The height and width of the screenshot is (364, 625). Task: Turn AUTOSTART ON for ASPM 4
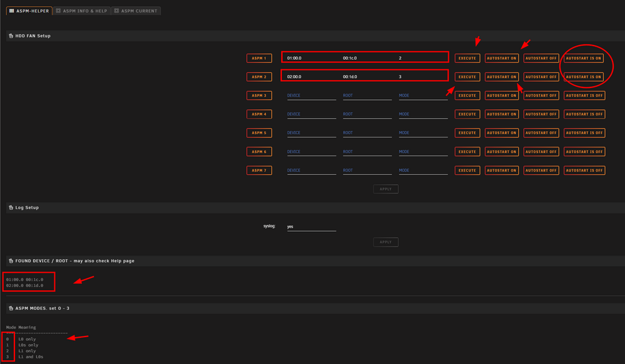501,114
